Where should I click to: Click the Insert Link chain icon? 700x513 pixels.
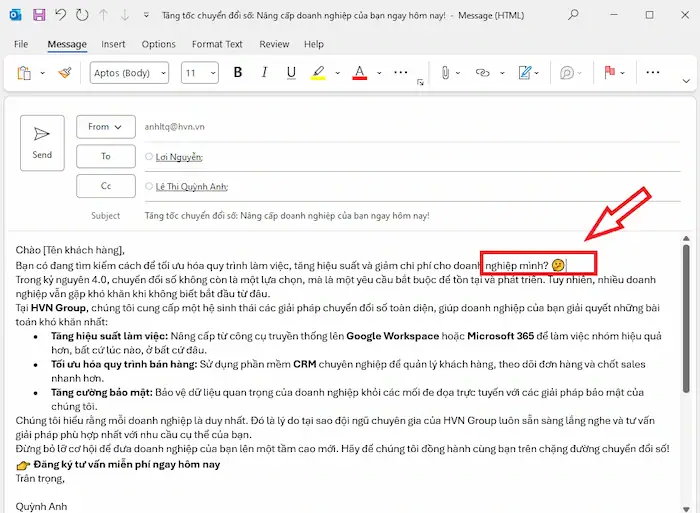[x=484, y=73]
